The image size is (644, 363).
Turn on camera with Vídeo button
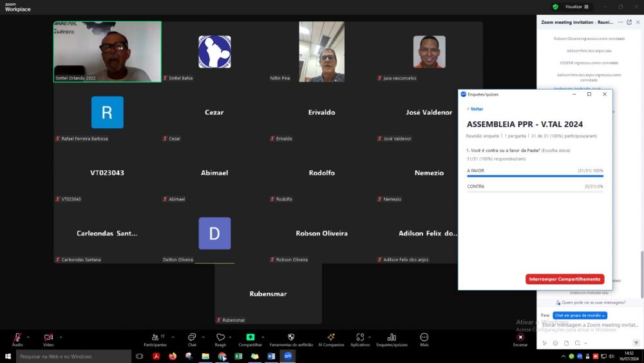coord(48,337)
